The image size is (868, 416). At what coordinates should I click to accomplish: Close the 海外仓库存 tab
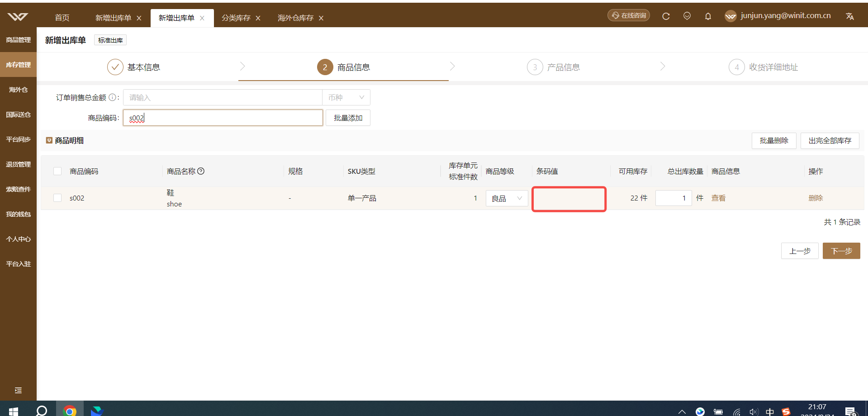321,18
